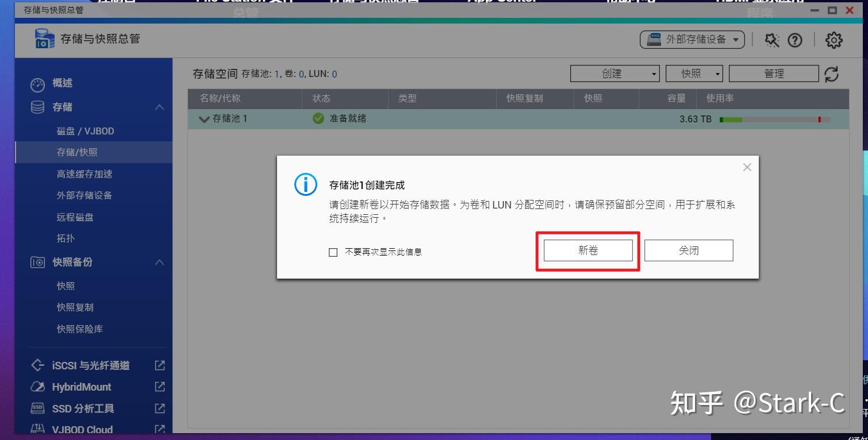
Task: Expand the 快照 snapshot dropdown button
Action: coord(694,74)
